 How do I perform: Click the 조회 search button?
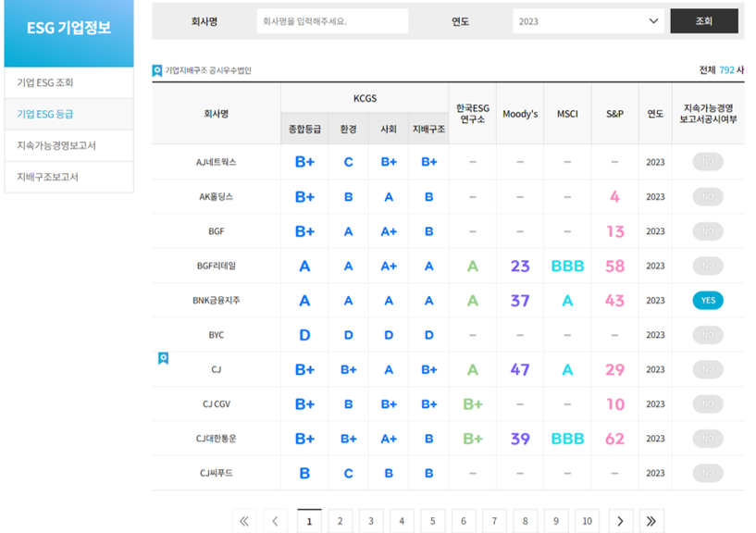pyautogui.click(x=704, y=20)
